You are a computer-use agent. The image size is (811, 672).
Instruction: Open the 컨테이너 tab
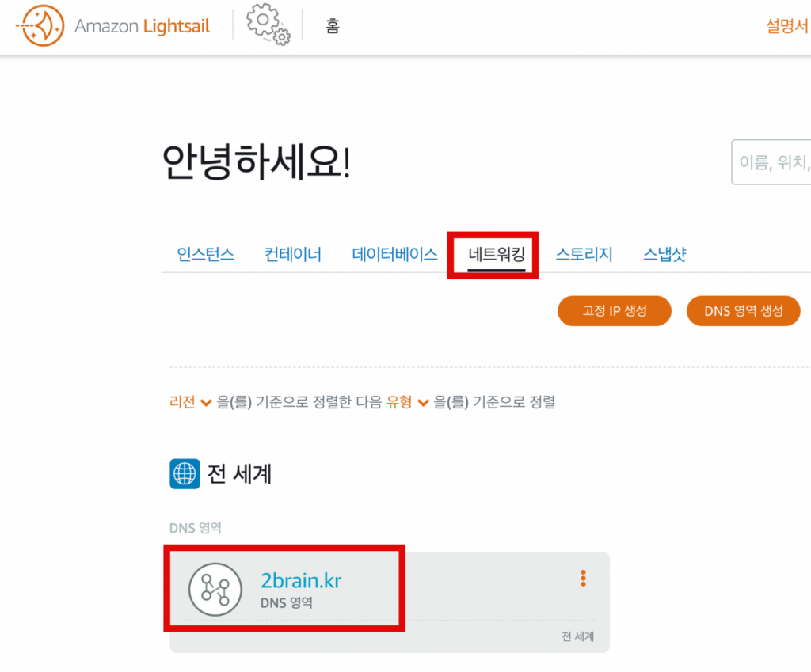(x=293, y=255)
